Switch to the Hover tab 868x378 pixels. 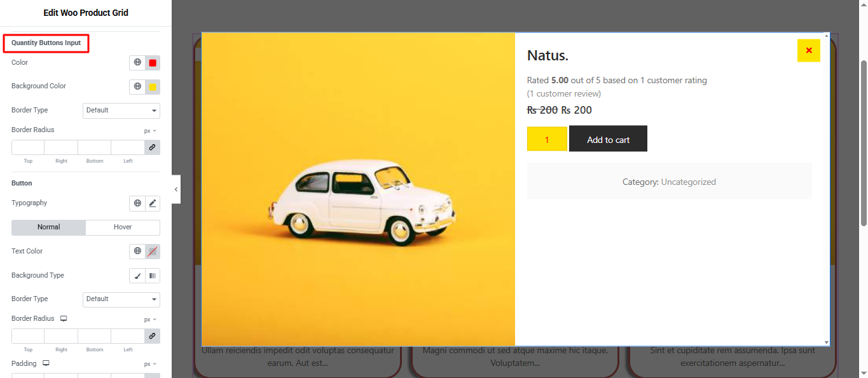[x=123, y=227]
